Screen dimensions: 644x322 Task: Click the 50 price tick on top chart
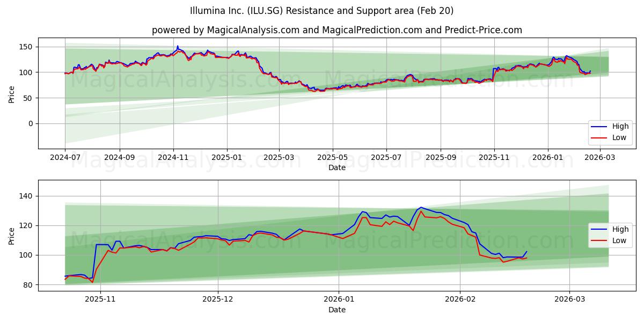pyautogui.click(x=29, y=98)
